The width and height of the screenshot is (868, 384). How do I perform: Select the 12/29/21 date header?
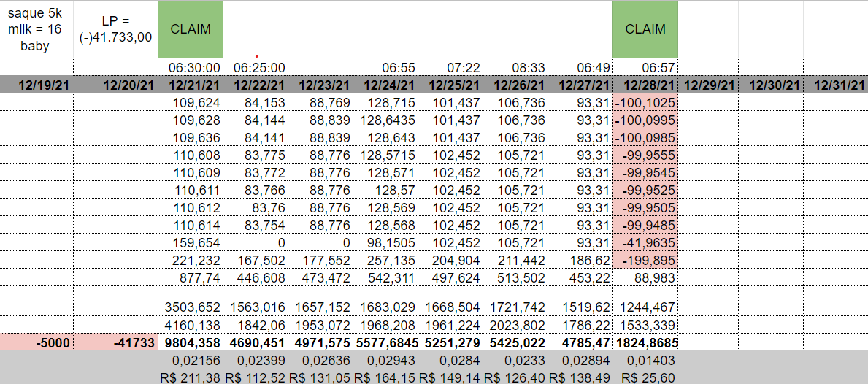coord(708,85)
